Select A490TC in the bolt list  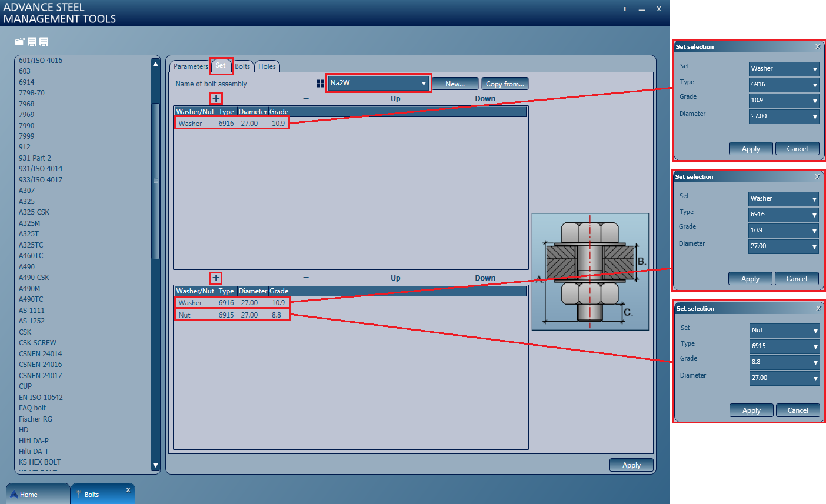pos(31,299)
